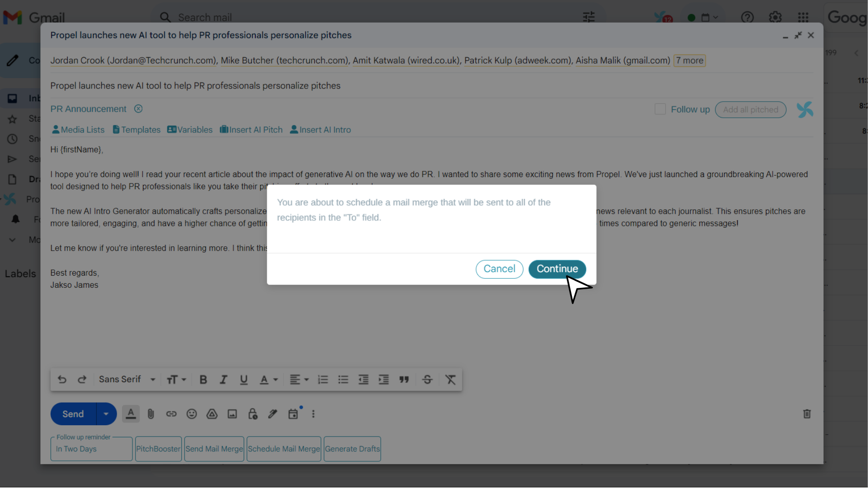Redo the last edit
This screenshot has height=488, width=868.
coord(82,380)
